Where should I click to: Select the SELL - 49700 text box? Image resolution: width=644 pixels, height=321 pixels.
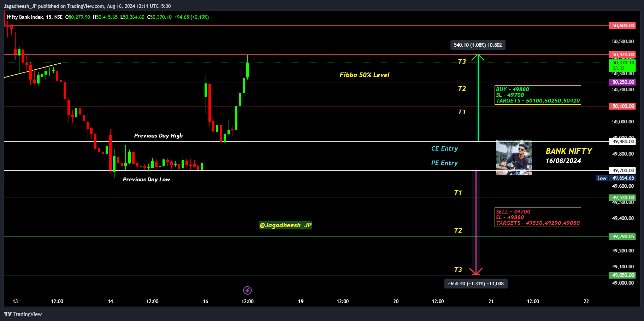pos(538,217)
